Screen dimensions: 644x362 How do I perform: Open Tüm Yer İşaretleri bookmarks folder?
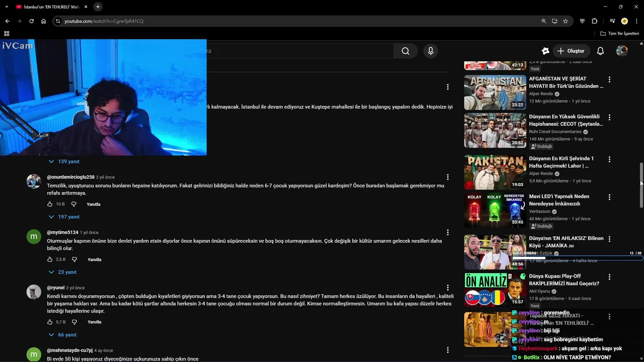[619, 34]
